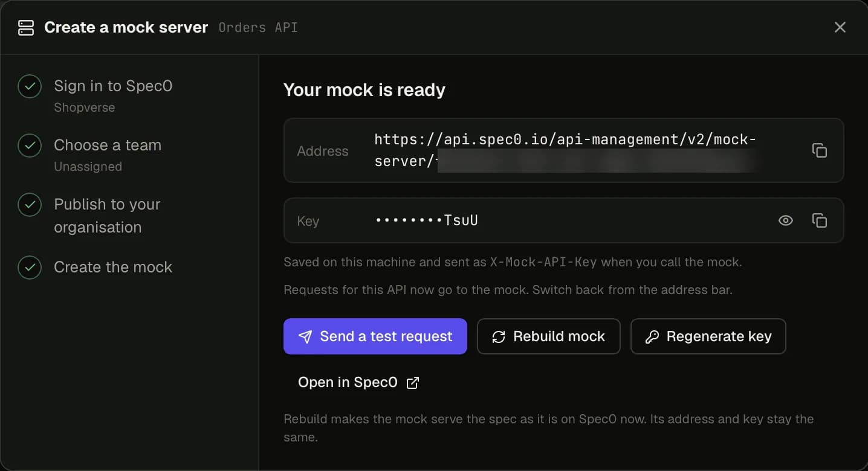Click the Rebuild mock button
Screen dimensions: 868x471
pyautogui.click(x=549, y=336)
